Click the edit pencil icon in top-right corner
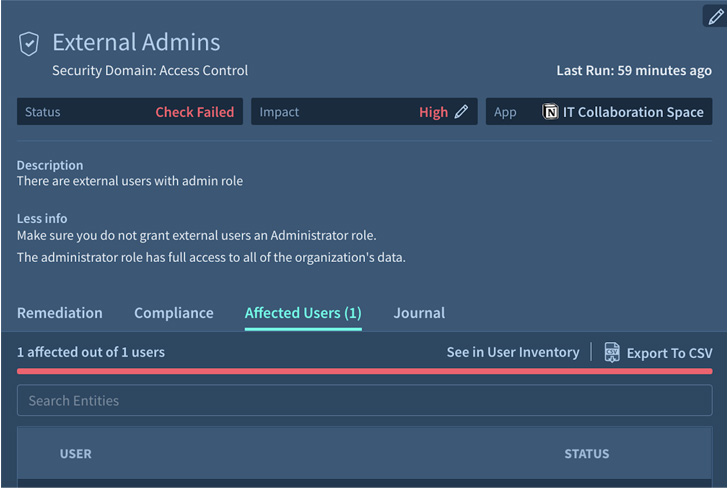Viewport: 728px width, 488px height. click(715, 17)
